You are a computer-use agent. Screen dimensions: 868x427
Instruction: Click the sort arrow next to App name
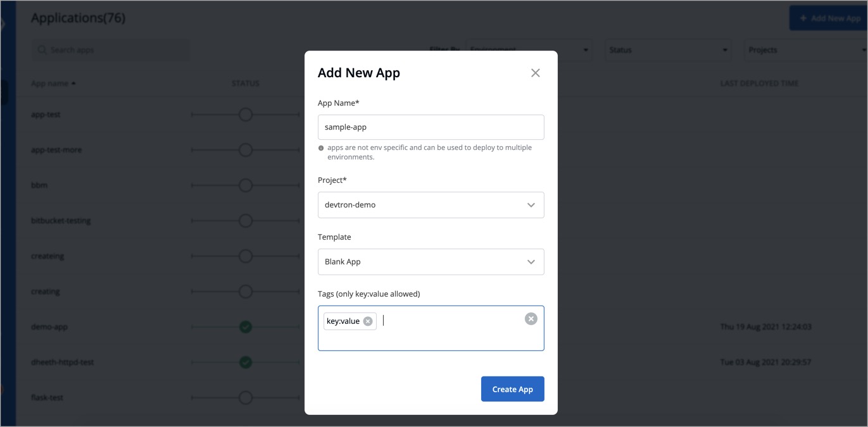[73, 84]
